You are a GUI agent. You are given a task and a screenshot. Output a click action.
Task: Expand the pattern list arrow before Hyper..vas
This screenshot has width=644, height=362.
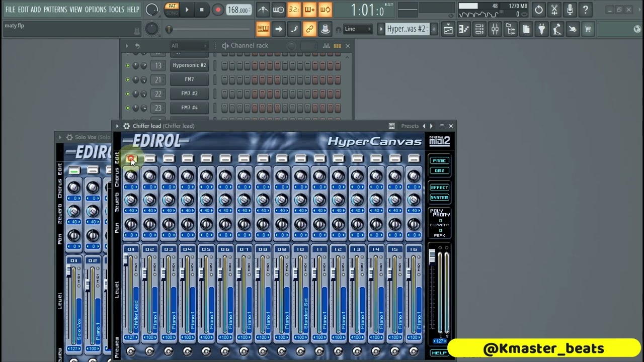(x=381, y=29)
